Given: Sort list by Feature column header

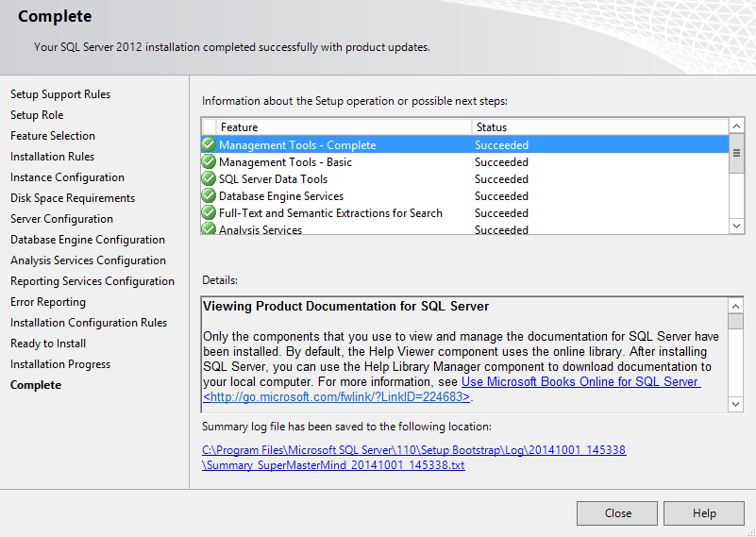Looking at the screenshot, I should 344,127.
